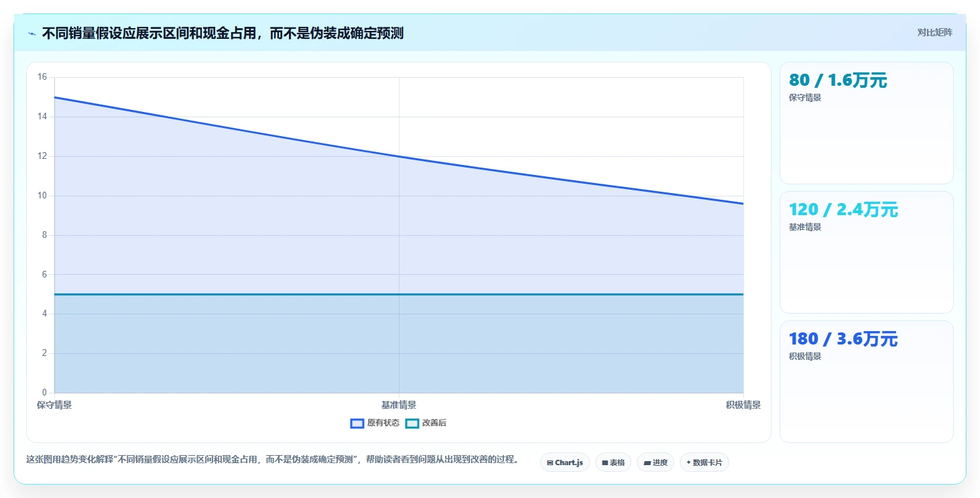Click the y-axis value 16
980x498 pixels.
pos(42,77)
